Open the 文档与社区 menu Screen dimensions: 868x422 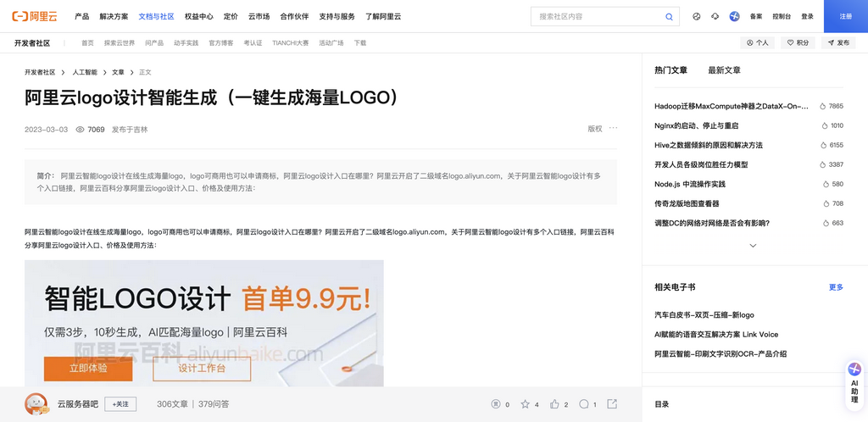[156, 17]
